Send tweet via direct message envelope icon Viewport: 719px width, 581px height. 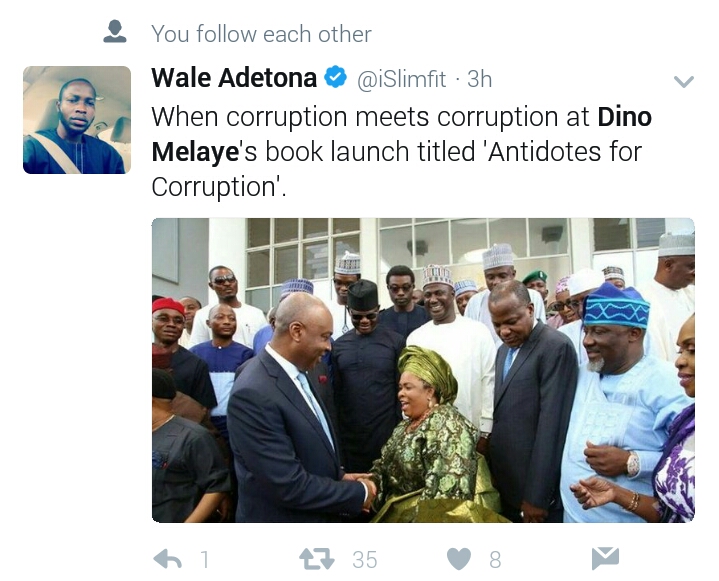click(x=605, y=559)
